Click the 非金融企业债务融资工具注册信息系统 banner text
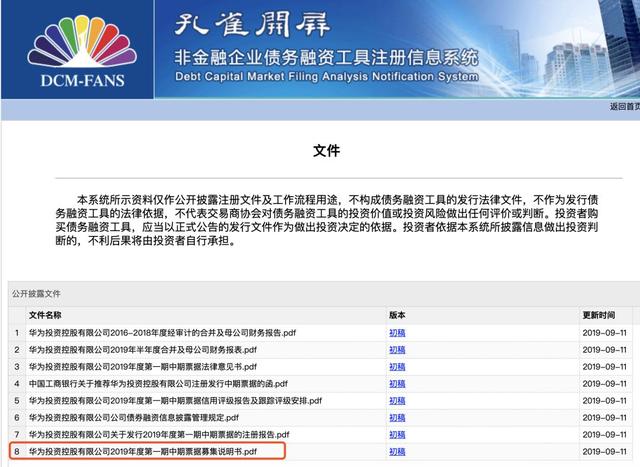Screen dimensions: 640x467 coord(327,58)
